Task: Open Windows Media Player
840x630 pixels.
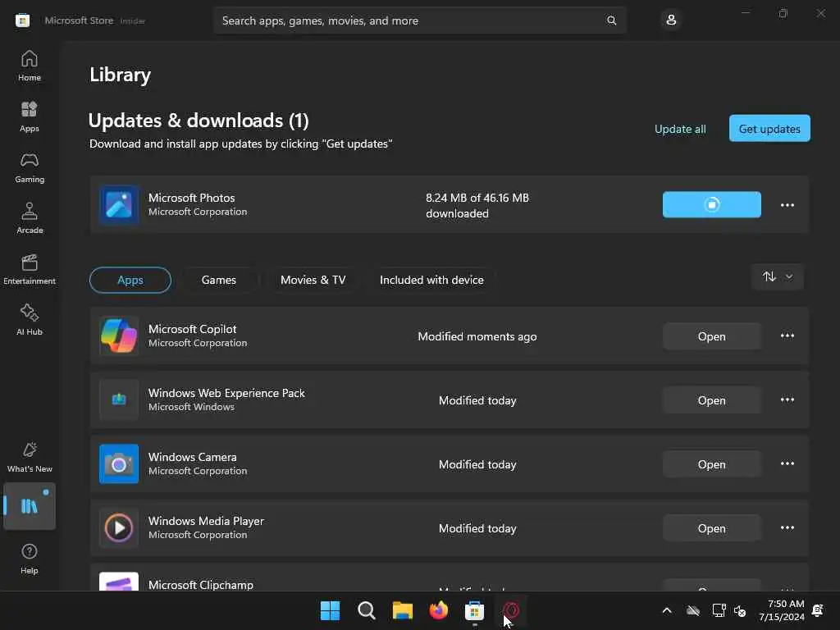Action: point(711,528)
